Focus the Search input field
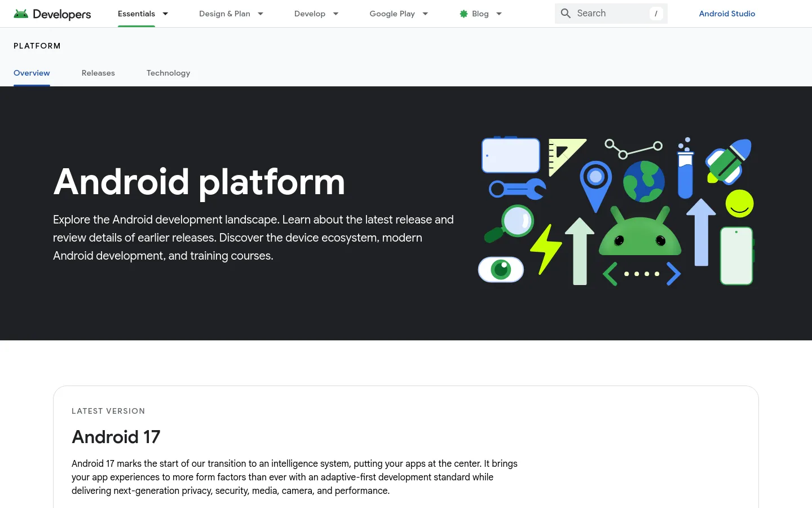Viewport: 812px width, 508px height. point(611,13)
